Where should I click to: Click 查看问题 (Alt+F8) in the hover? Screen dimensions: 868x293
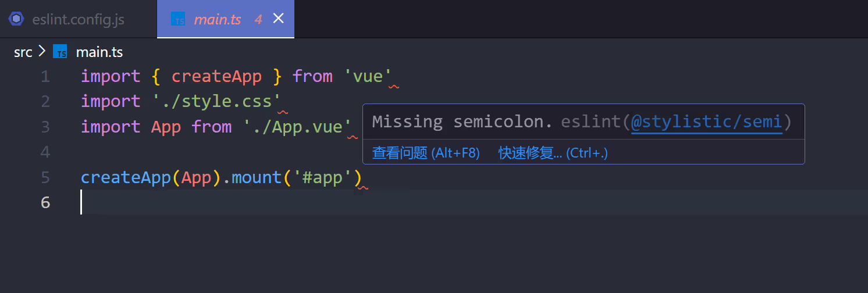426,153
